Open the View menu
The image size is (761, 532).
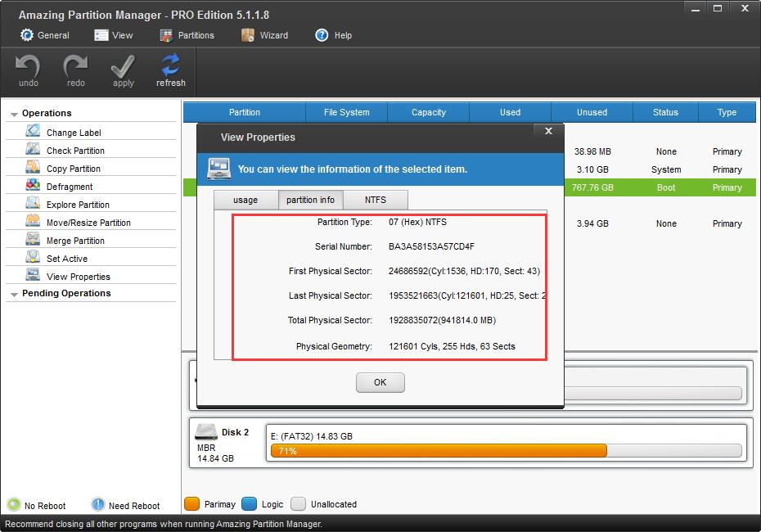(x=114, y=35)
